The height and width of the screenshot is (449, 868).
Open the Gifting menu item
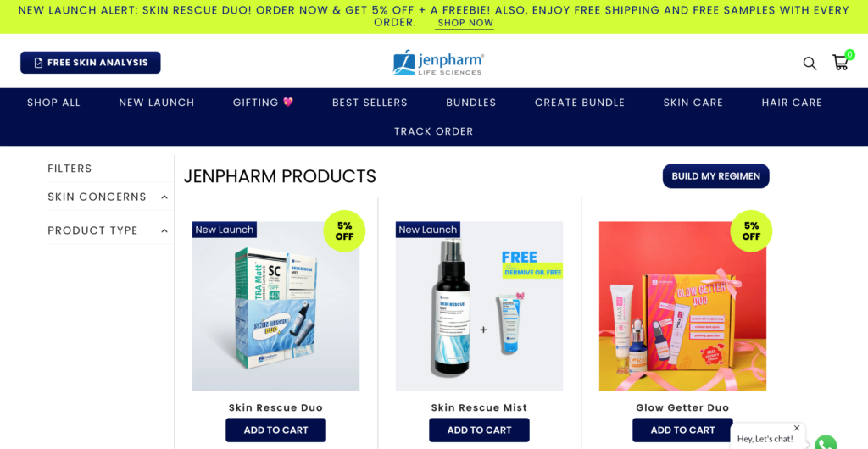coord(263,103)
